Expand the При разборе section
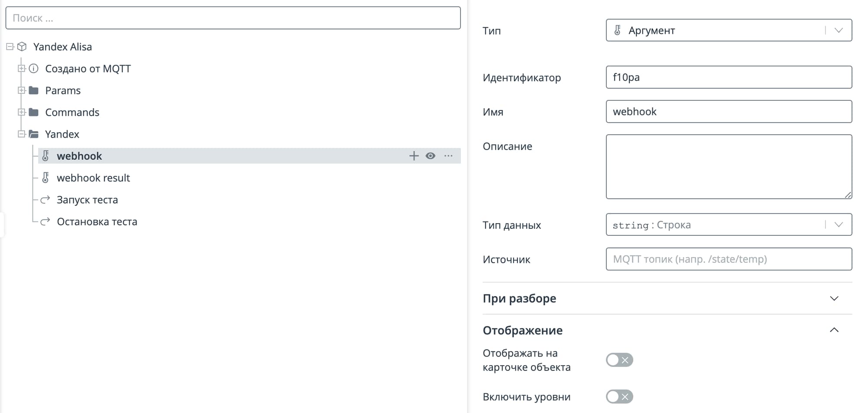This screenshot has width=868, height=413. pyautogui.click(x=834, y=298)
